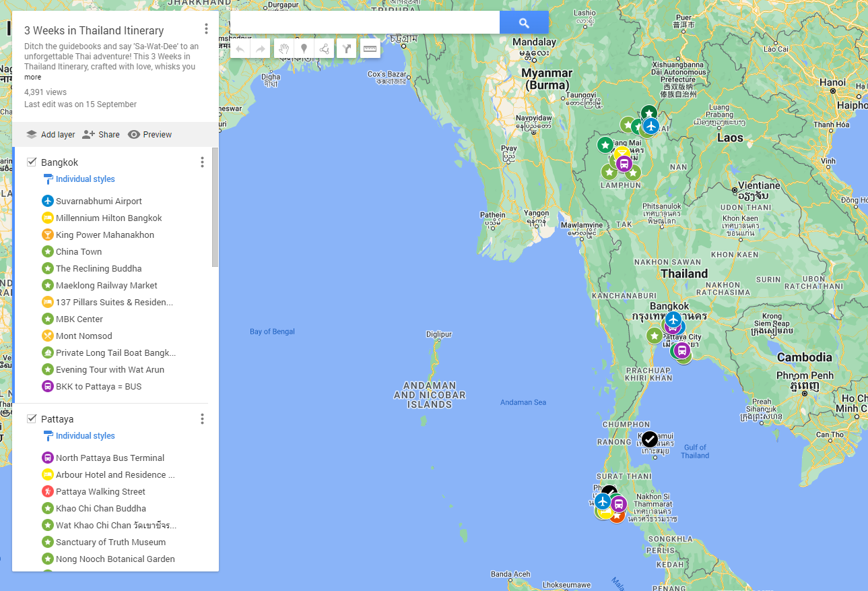
Task: Open Bangkok layer options menu
Action: (202, 162)
